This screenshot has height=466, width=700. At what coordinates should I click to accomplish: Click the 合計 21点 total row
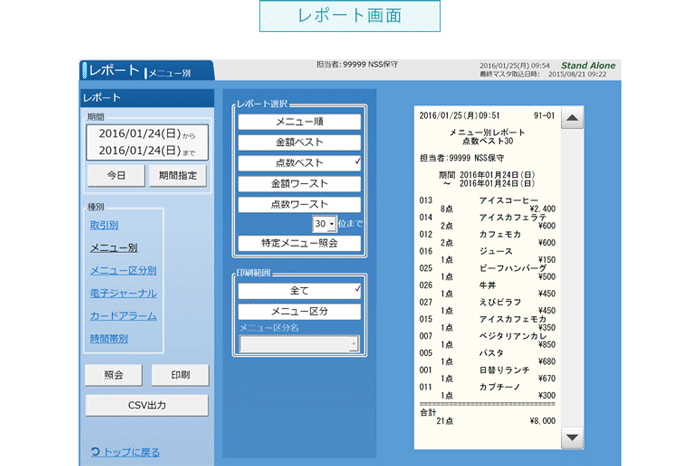[x=487, y=416]
